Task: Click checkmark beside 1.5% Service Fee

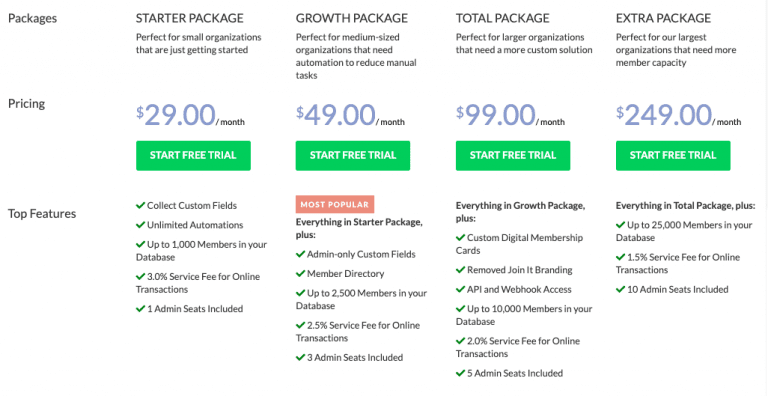Action: [x=621, y=257]
